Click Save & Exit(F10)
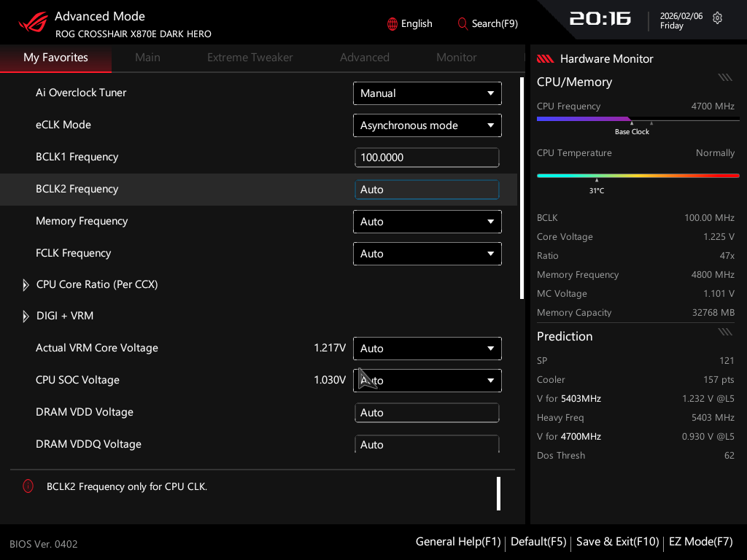This screenshot has width=747, height=560. pyautogui.click(x=617, y=542)
